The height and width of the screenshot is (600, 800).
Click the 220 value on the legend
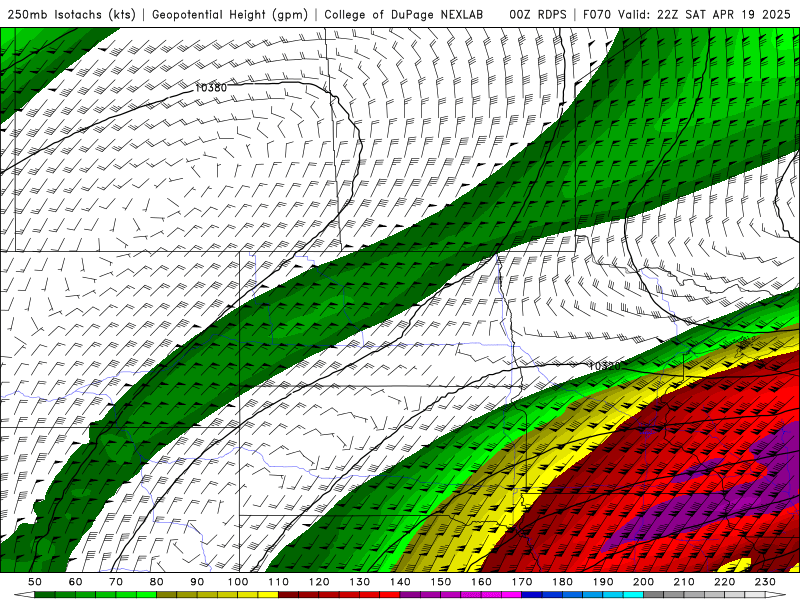coord(724,582)
